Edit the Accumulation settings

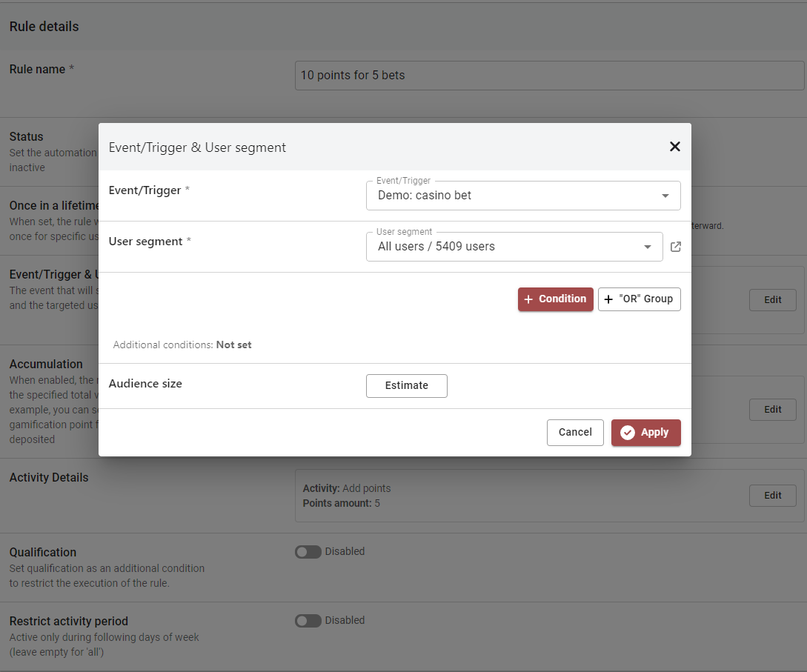coord(772,410)
